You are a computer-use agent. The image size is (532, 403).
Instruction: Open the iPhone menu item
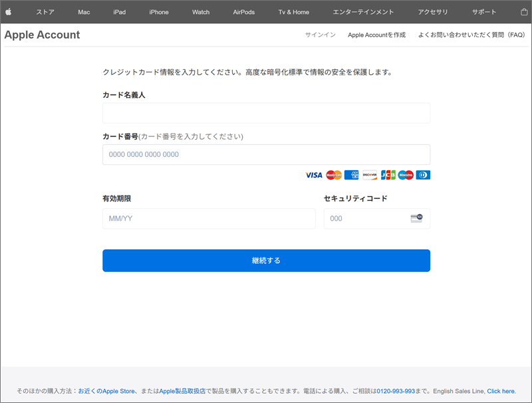159,12
